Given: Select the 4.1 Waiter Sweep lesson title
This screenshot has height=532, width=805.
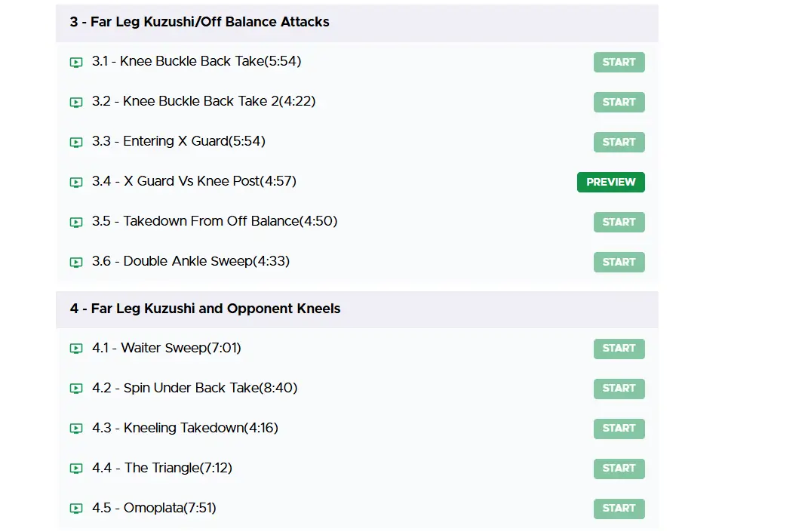Looking at the screenshot, I should coord(167,348).
